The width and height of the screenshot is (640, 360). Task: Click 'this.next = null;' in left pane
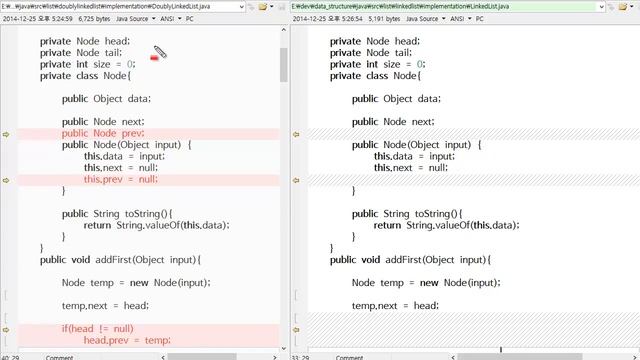(x=121, y=168)
